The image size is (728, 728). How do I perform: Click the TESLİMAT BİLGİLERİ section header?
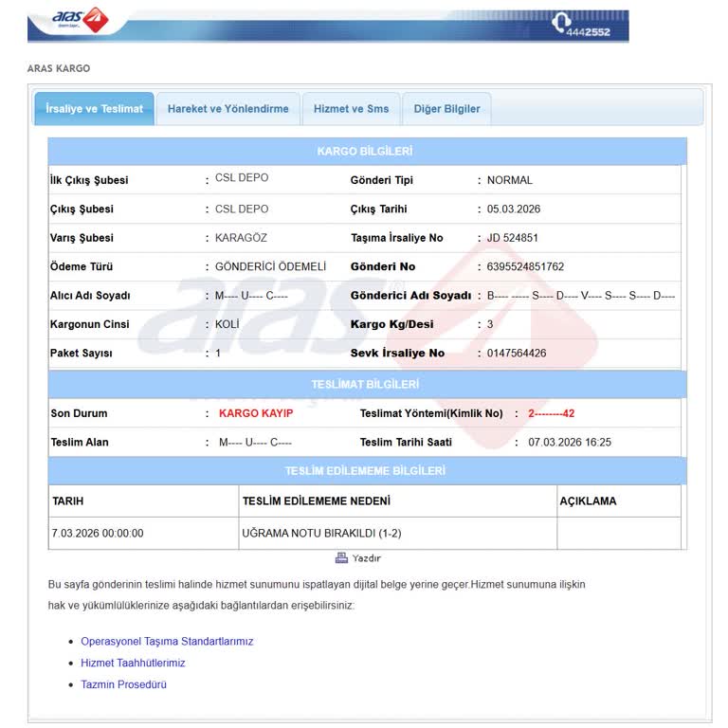[x=367, y=385]
